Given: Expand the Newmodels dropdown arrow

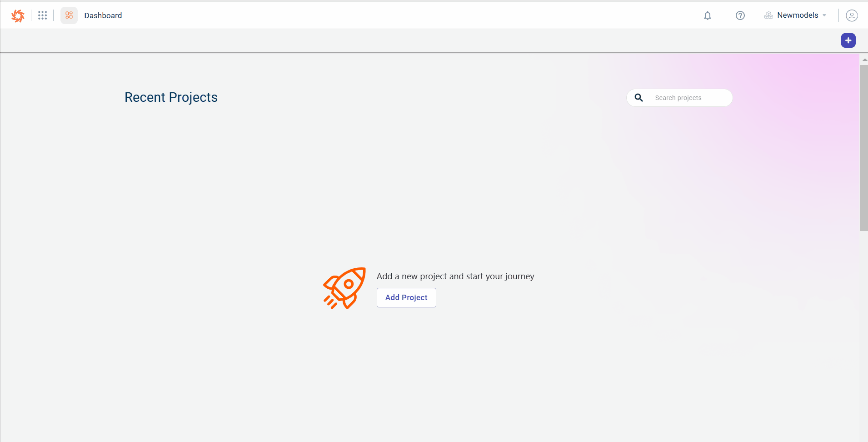Looking at the screenshot, I should 824,15.
